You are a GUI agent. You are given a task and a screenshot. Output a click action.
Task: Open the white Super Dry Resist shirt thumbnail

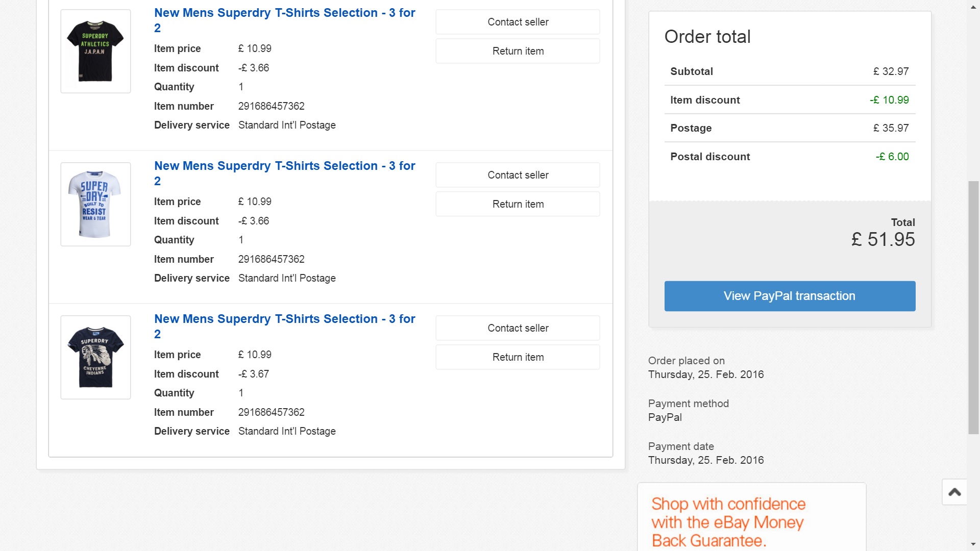point(95,204)
